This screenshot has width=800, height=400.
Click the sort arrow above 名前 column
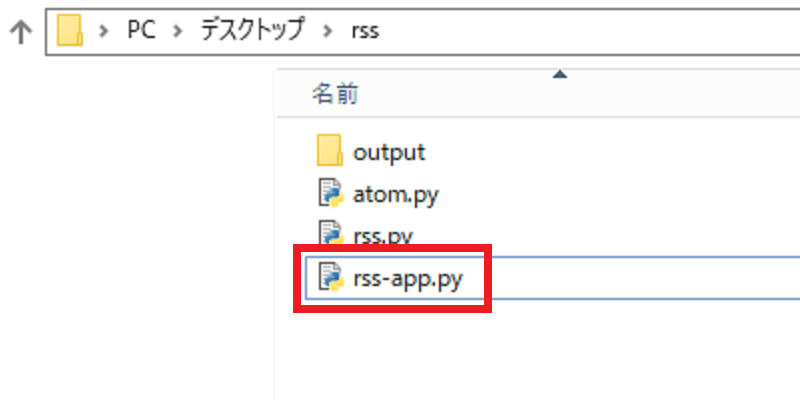click(560, 75)
